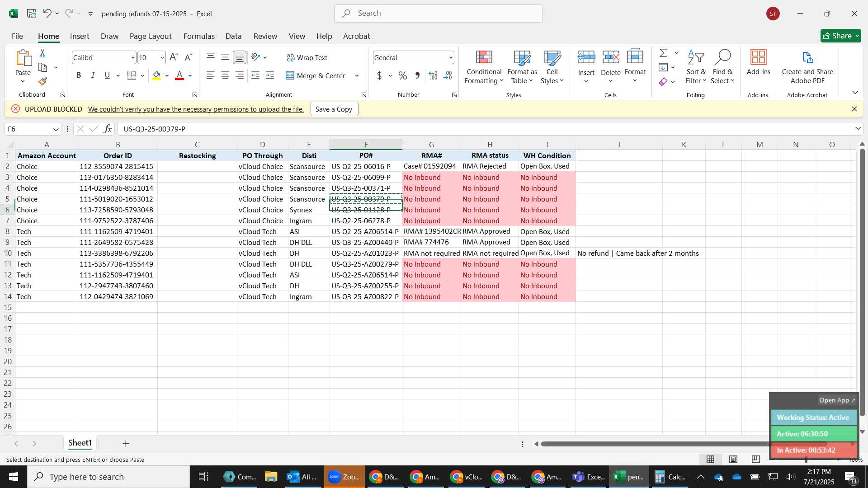The height and width of the screenshot is (488, 868).
Task: Expand Merge & Center dropdown arrow
Action: click(x=357, y=75)
